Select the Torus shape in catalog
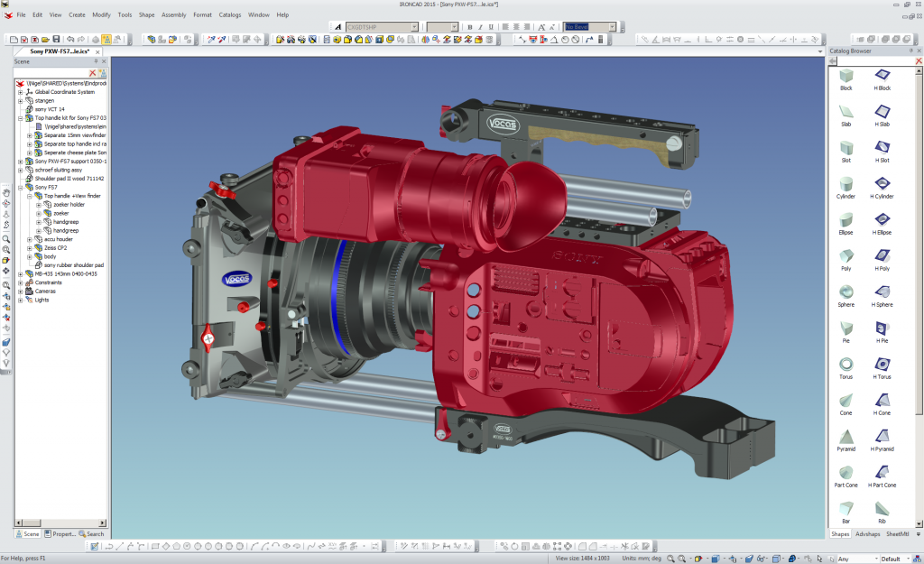Screen dimensions: 924x564 [846, 364]
